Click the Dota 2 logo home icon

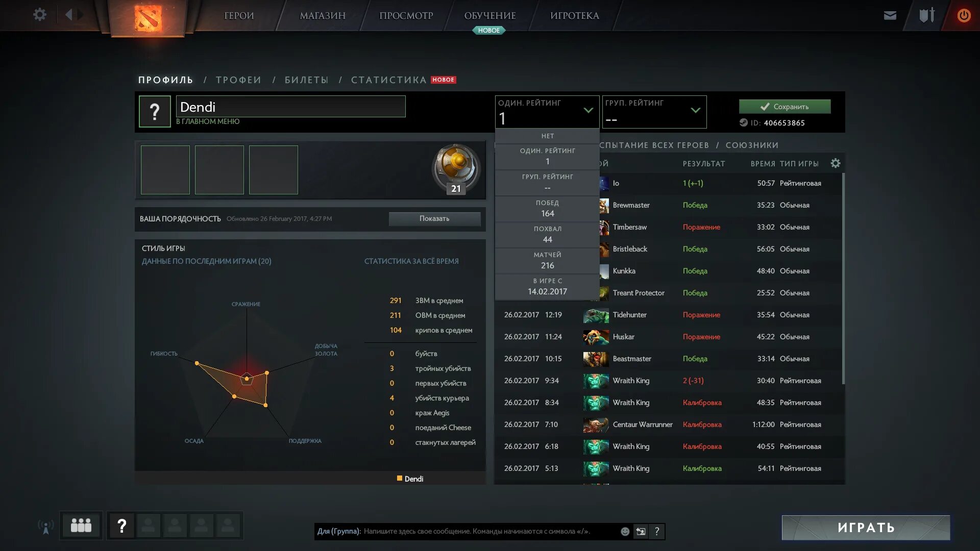148,18
